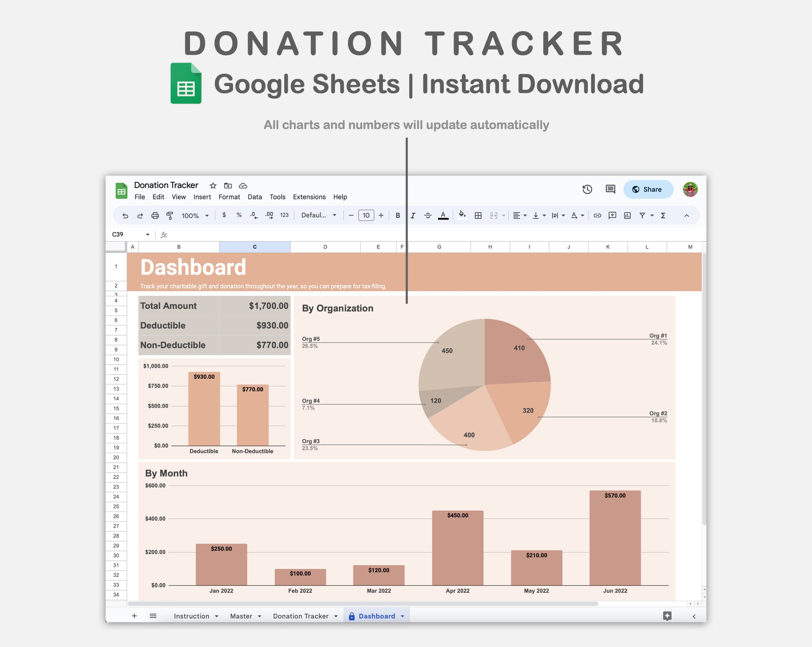Click the paint format roller icon
This screenshot has width=812, height=647.
[x=169, y=215]
